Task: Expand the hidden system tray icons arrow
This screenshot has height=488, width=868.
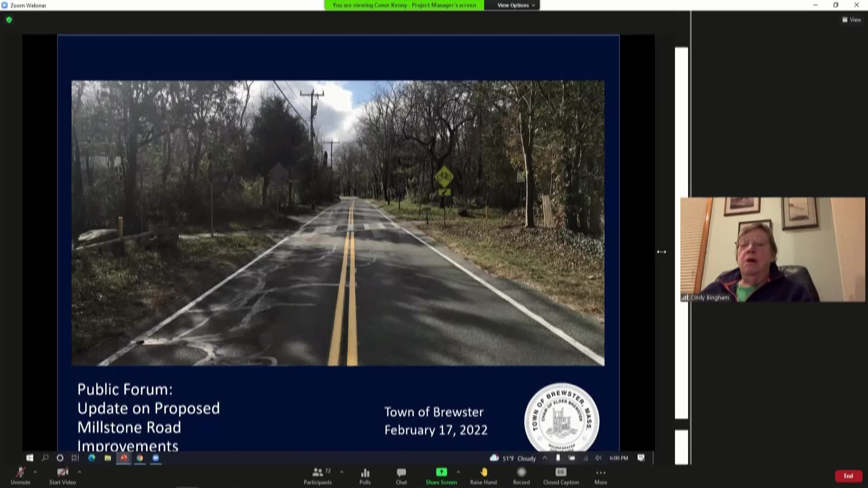Action: 545,458
